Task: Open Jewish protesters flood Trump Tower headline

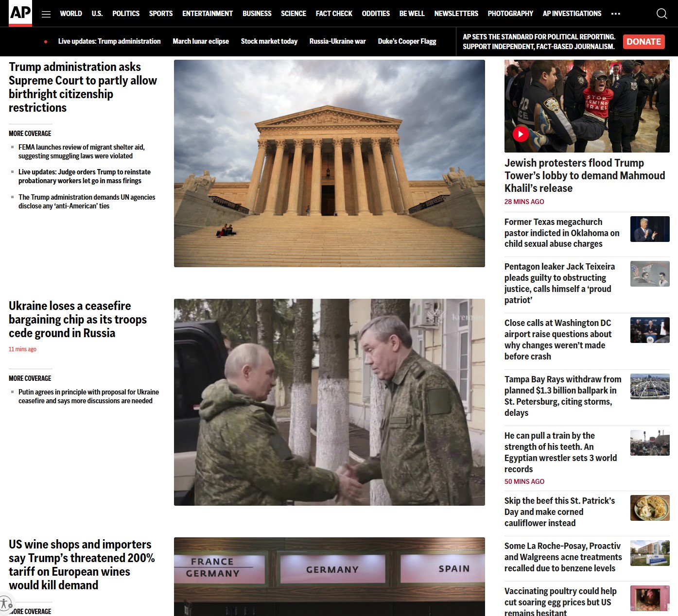Action: pyautogui.click(x=585, y=175)
